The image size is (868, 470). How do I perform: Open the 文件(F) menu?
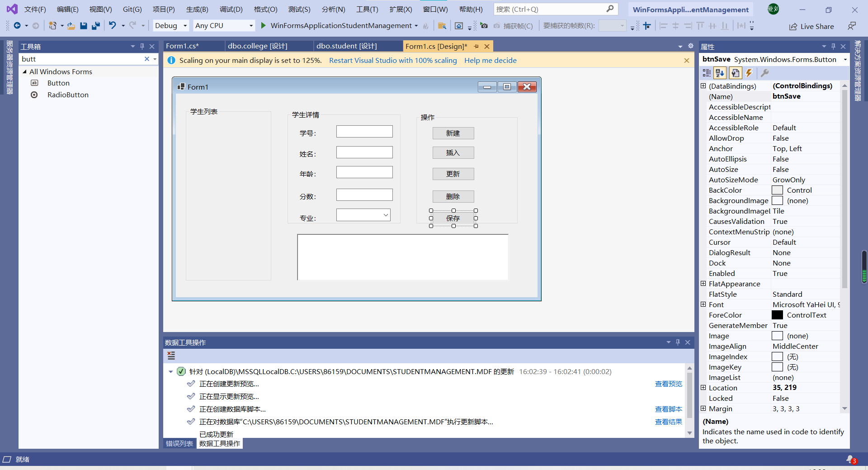click(x=35, y=9)
